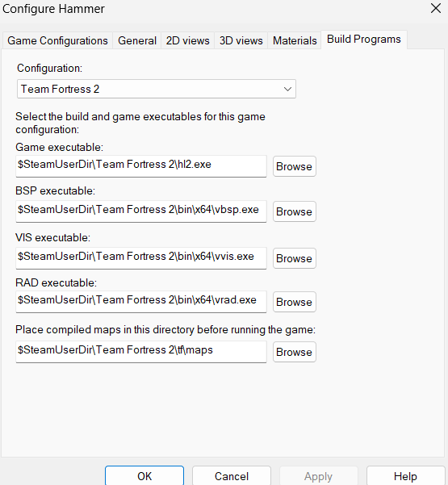Browse for the BSP executable
The width and height of the screenshot is (448, 485).
click(295, 211)
